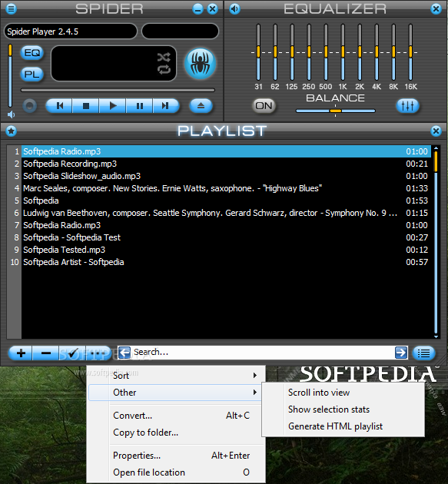Choose Copy to folder... menu item
This screenshot has width=448, height=484.
(x=177, y=433)
